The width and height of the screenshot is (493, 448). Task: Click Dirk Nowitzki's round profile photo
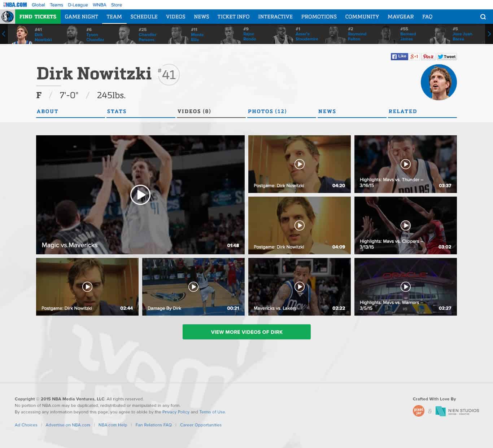pyautogui.click(x=439, y=82)
